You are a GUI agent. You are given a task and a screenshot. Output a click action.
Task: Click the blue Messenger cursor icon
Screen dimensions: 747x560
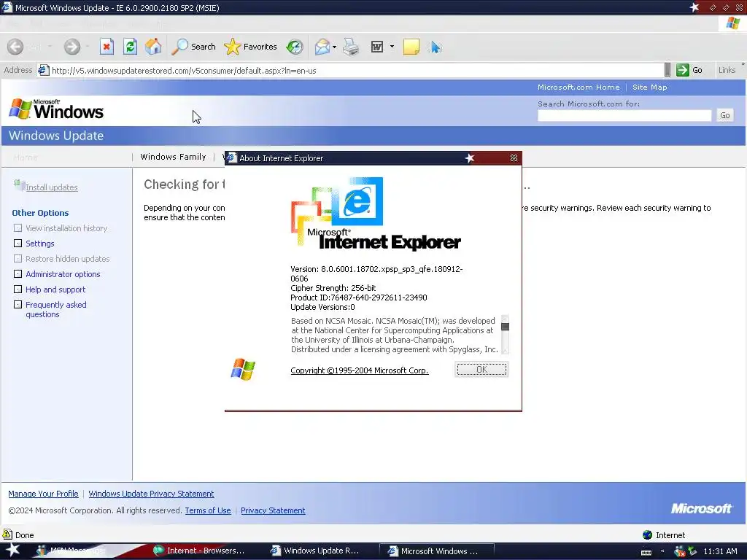[x=435, y=47]
